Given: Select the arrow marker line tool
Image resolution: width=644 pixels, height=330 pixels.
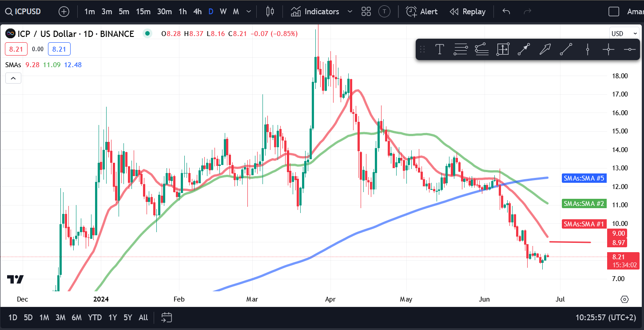Looking at the screenshot, I should (x=524, y=49).
